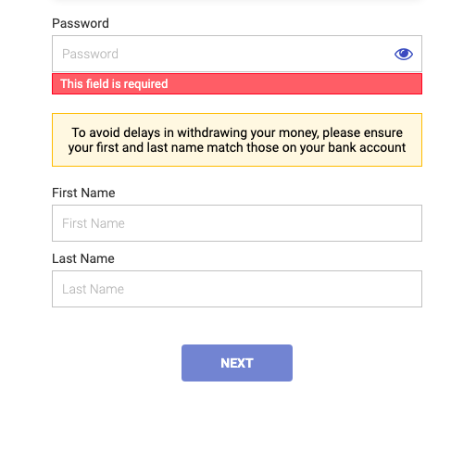
Task: Click the red 'This field is required' error
Action: 237,84
